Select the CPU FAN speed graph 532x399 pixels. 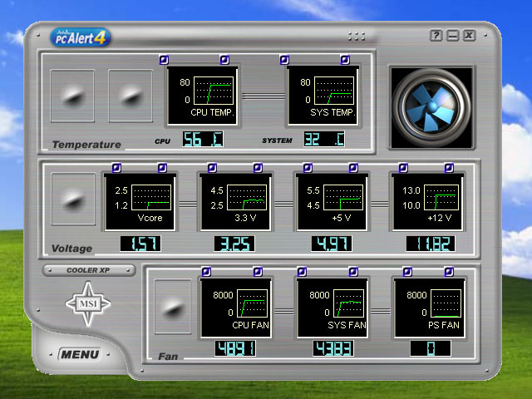coord(236,308)
